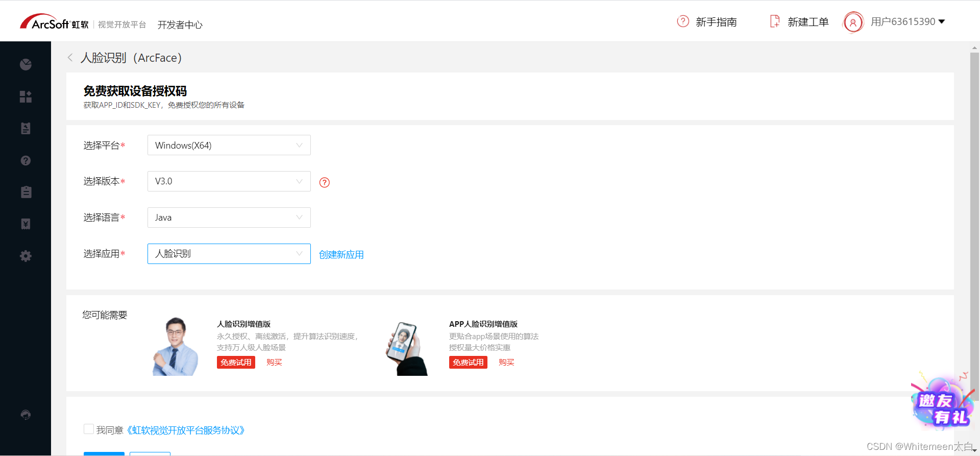Open the 选择应用 人脸识别 dropdown
The width and height of the screenshot is (980, 456).
click(229, 254)
